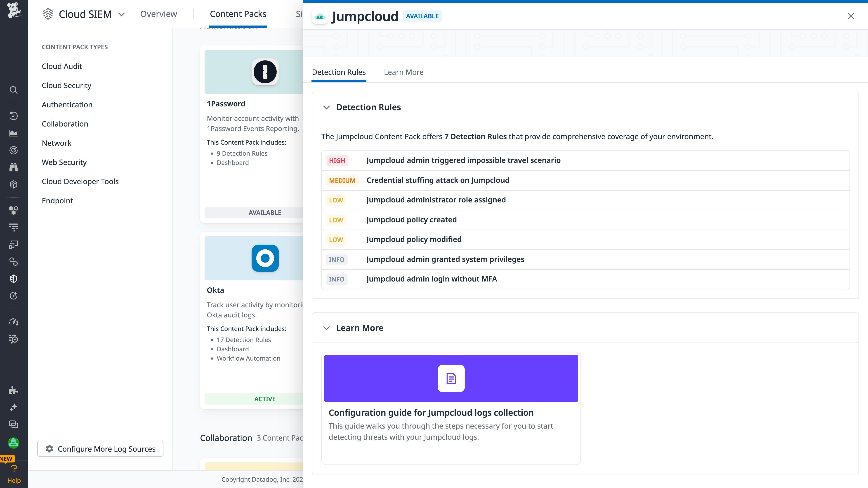This screenshot has height=488, width=868.
Task: Open the performance gauge icon in the sidebar
Action: [x=14, y=322]
